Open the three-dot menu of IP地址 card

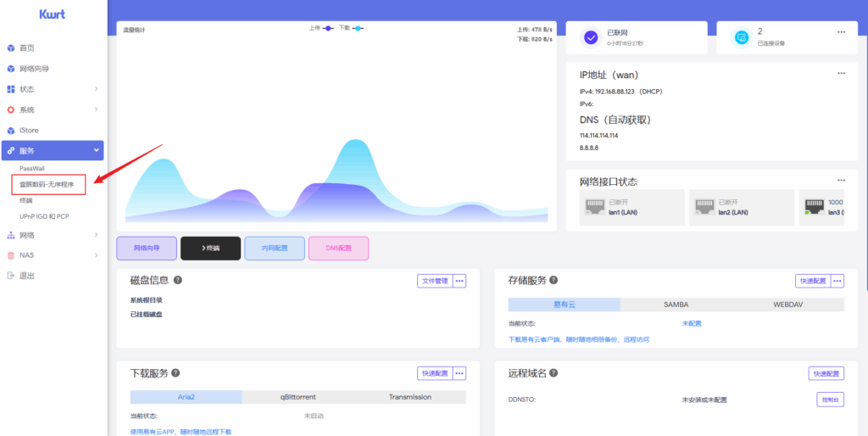click(x=841, y=74)
